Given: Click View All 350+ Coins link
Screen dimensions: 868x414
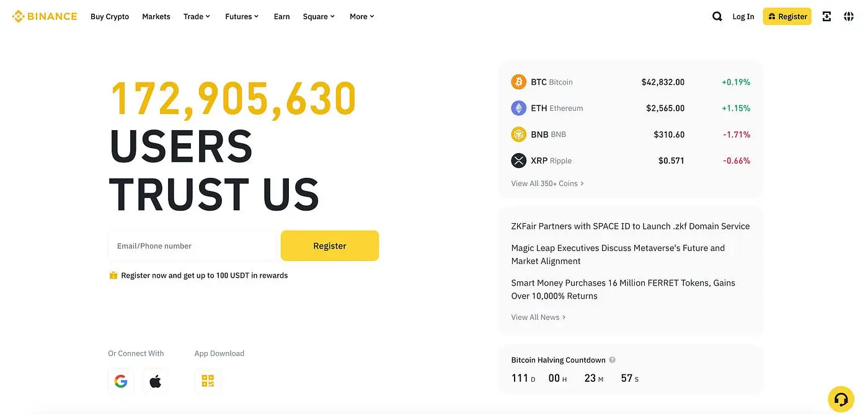Looking at the screenshot, I should (547, 183).
